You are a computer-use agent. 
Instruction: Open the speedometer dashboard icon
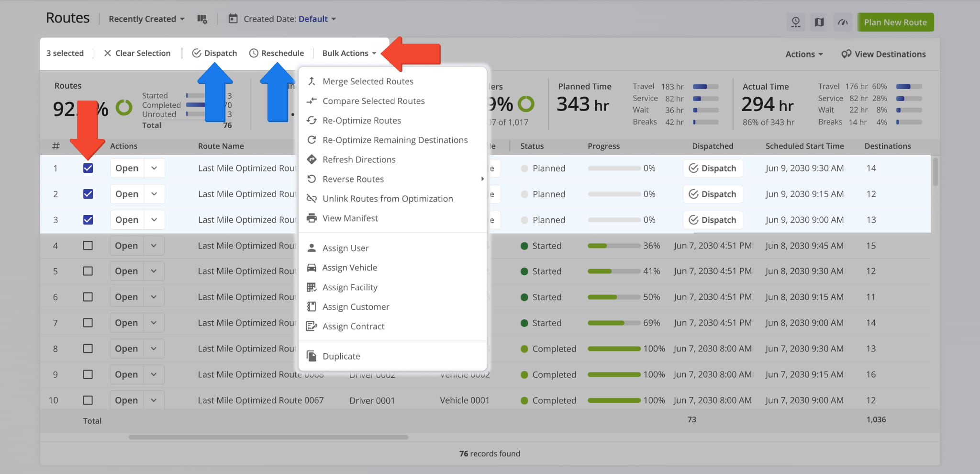[x=843, y=22]
